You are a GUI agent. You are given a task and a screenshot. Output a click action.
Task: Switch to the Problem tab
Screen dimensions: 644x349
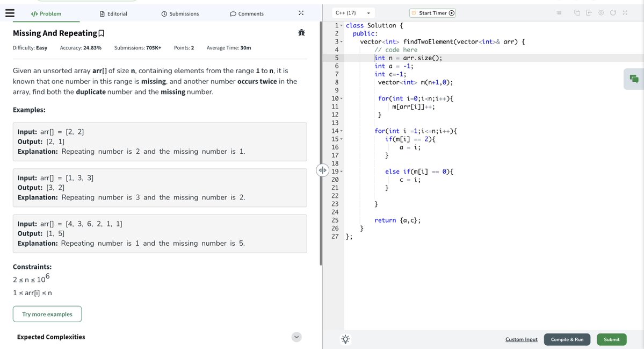point(46,13)
